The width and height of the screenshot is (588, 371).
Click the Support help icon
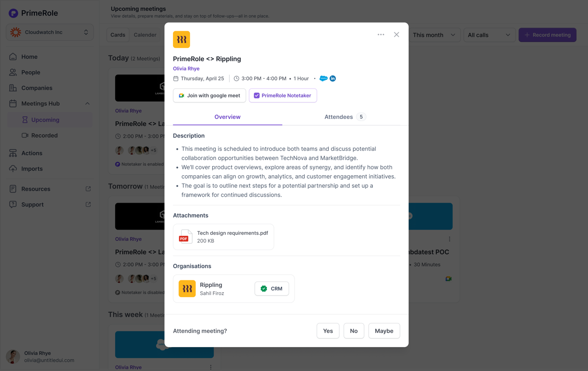(13, 205)
